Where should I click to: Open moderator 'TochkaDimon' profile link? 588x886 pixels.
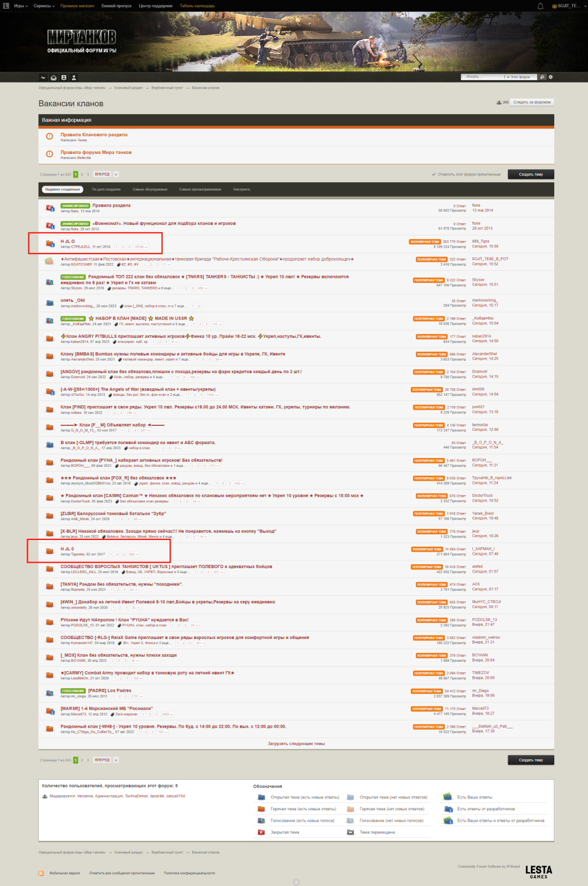(x=136, y=796)
